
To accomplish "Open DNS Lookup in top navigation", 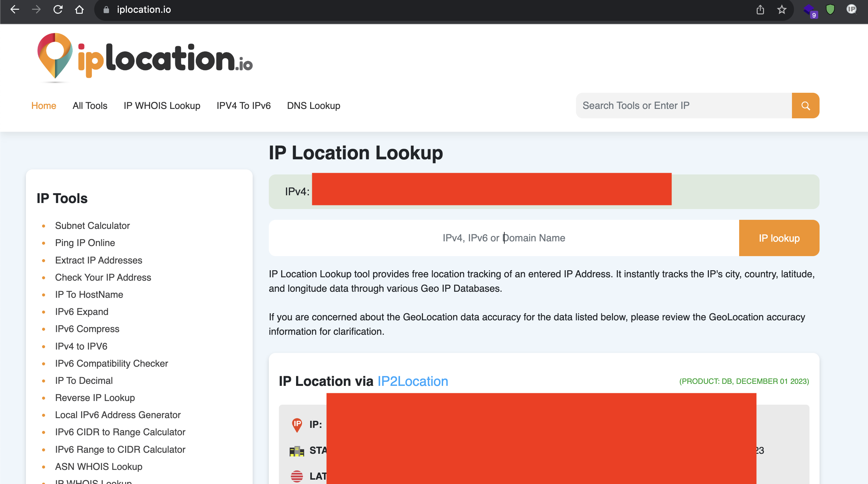I will 314,106.
